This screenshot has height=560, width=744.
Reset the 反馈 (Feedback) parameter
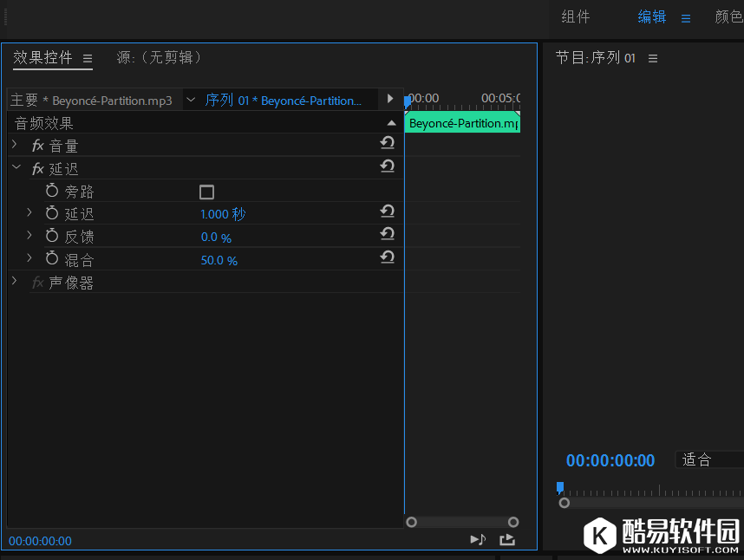[388, 234]
